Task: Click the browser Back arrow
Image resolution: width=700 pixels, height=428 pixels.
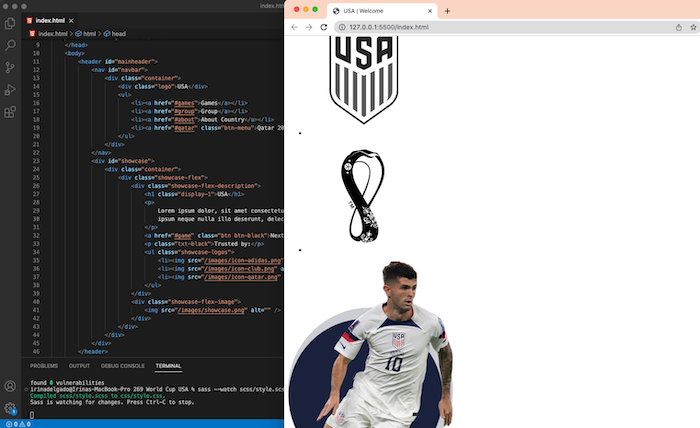Action: [x=294, y=27]
